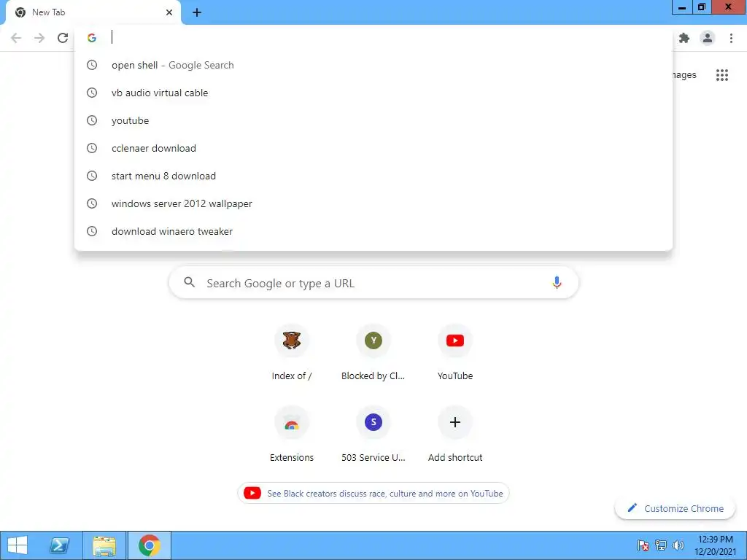The height and width of the screenshot is (560, 747).
Task: Open the profile avatar button
Action: click(x=708, y=38)
